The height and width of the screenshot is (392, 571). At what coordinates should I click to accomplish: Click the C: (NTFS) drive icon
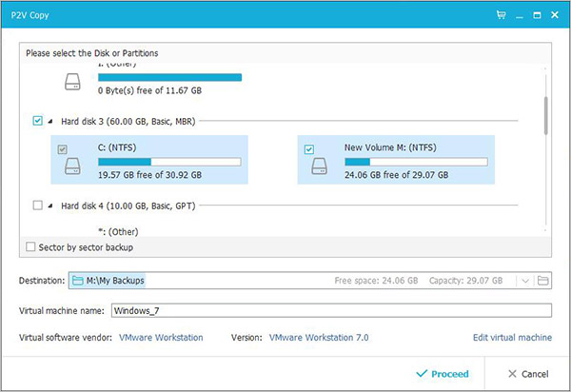[x=72, y=167]
